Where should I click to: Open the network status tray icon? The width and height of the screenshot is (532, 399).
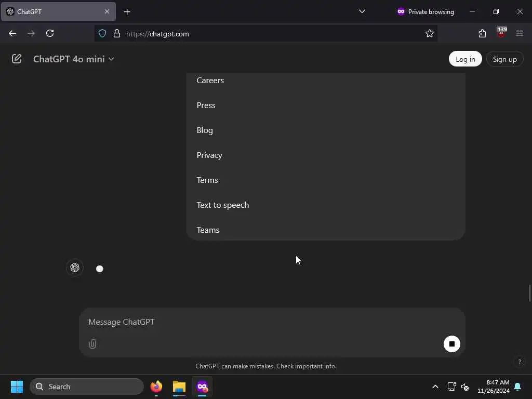coord(451,387)
